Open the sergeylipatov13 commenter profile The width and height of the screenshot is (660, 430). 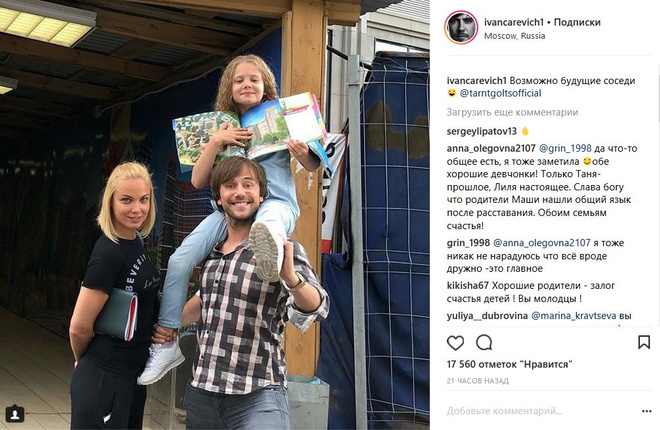[x=482, y=131]
